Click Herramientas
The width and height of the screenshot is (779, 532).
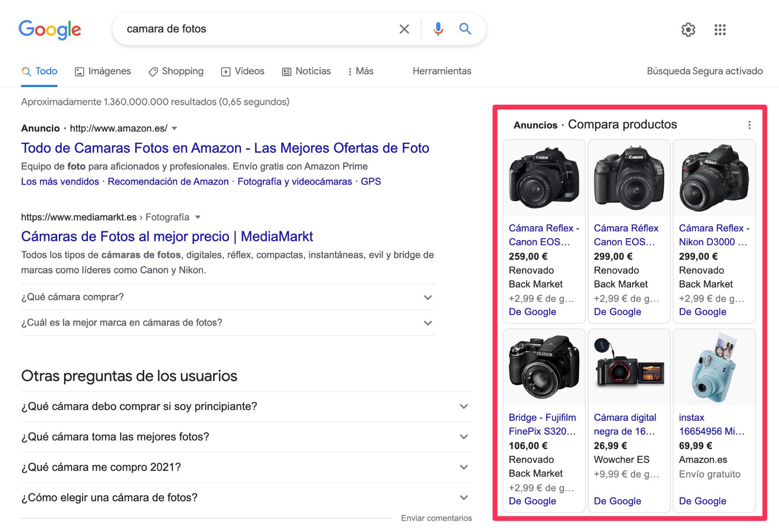coord(442,71)
